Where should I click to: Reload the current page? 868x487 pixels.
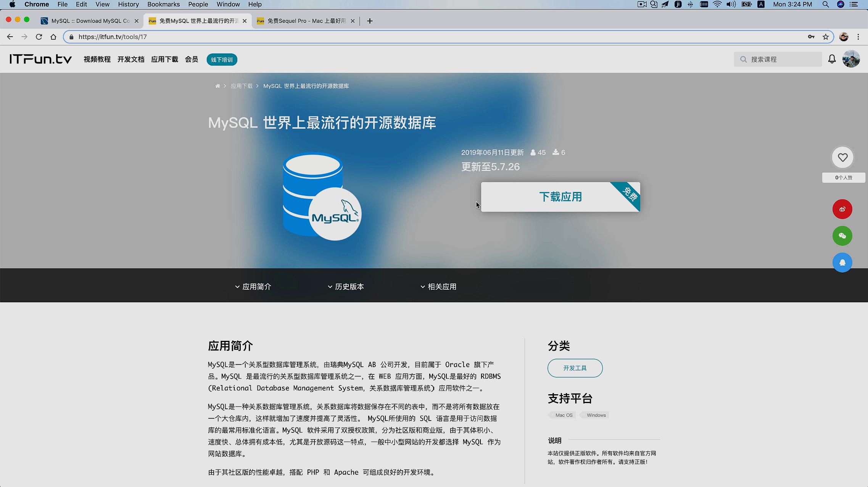[39, 37]
